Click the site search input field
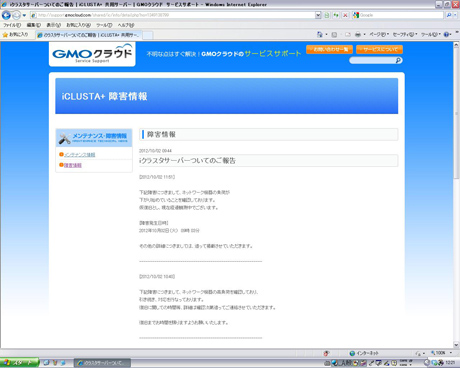The image size is (460, 368). [372, 60]
